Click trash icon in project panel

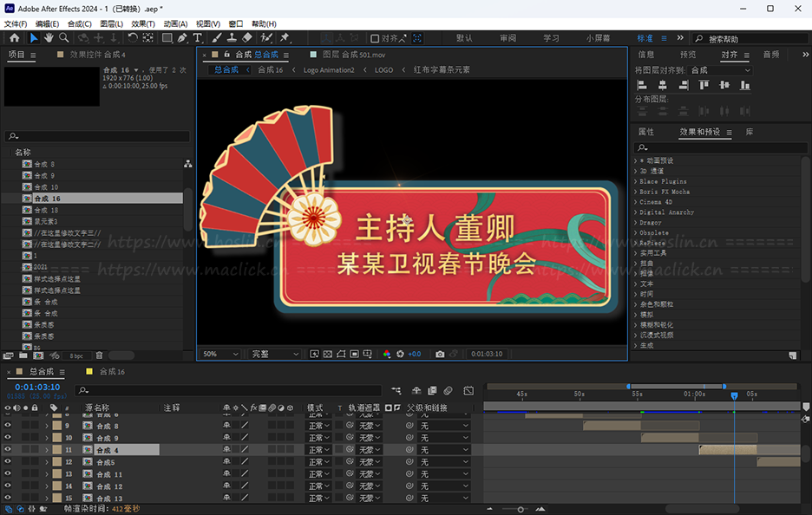pos(99,355)
